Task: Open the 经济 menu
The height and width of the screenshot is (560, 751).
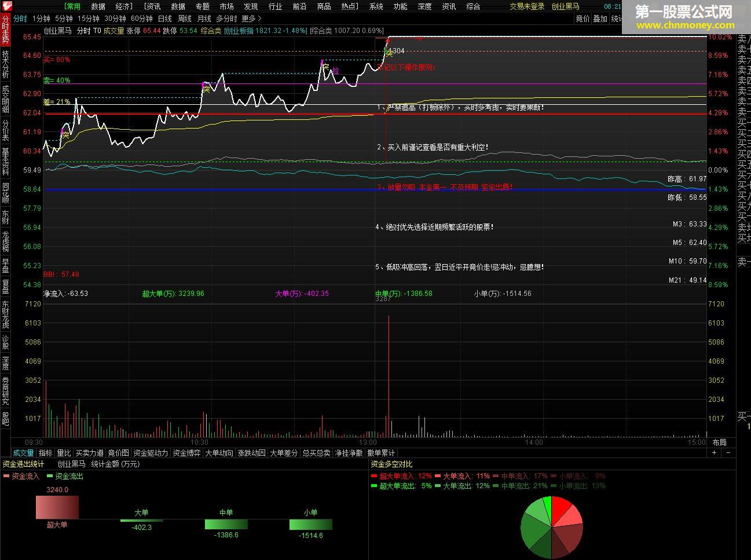Action: click(123, 6)
